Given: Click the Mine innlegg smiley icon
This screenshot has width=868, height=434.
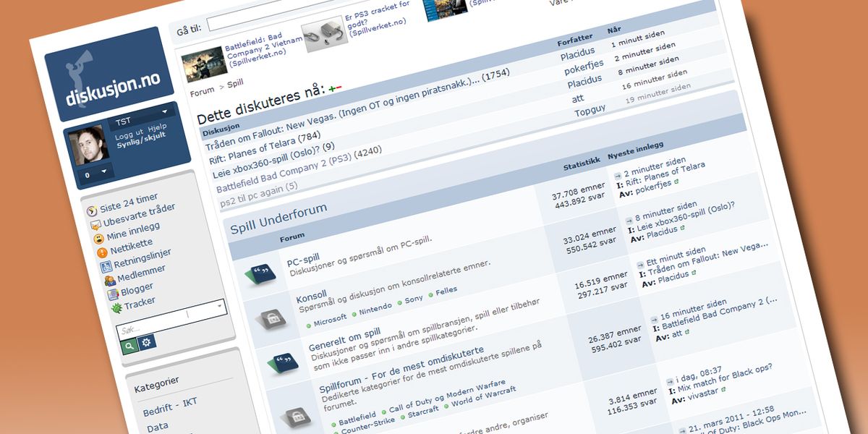Looking at the screenshot, I should (98, 239).
